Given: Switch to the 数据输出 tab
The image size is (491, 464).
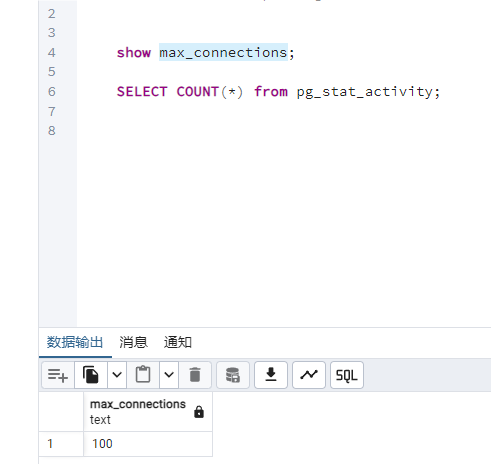Looking at the screenshot, I should 75,342.
